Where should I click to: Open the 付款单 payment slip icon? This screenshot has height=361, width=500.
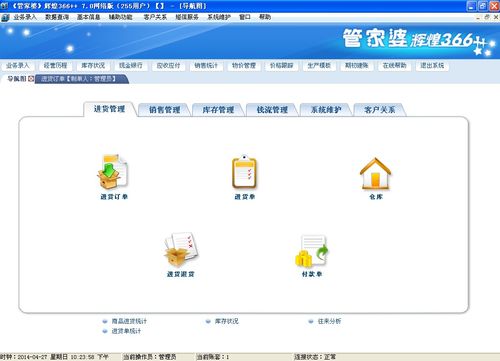click(312, 251)
